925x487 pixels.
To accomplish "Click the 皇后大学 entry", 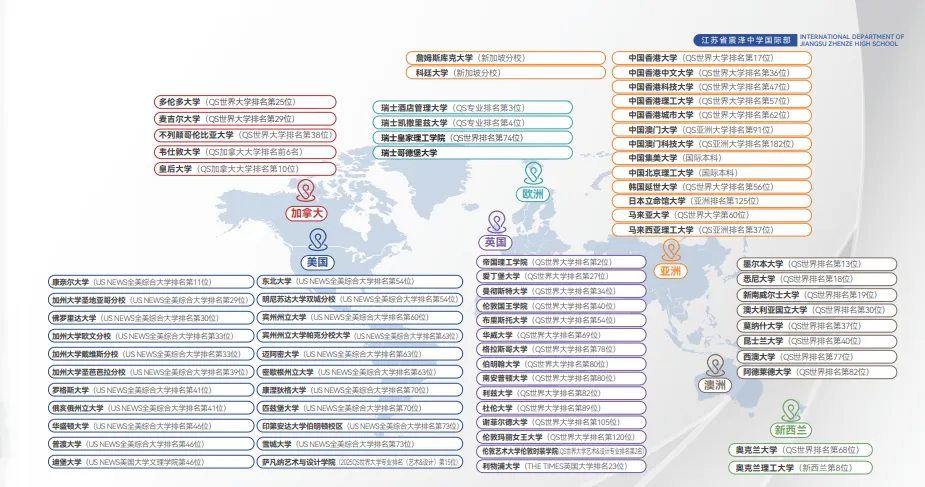I will (245, 169).
